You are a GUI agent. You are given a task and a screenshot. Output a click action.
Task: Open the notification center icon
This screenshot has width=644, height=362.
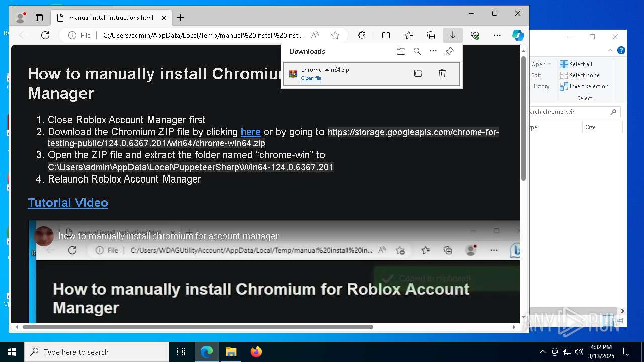[x=627, y=352]
